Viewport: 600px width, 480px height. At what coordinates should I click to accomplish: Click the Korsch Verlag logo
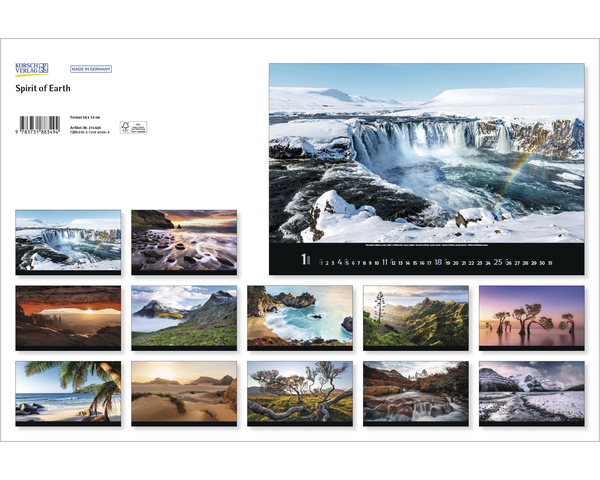(x=31, y=69)
